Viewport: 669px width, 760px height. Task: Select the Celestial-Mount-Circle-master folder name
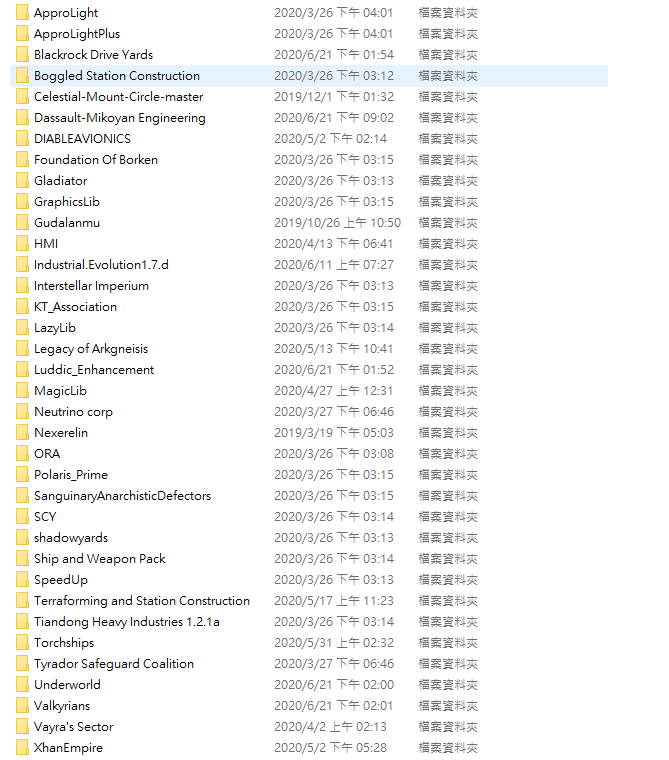[x=118, y=97]
